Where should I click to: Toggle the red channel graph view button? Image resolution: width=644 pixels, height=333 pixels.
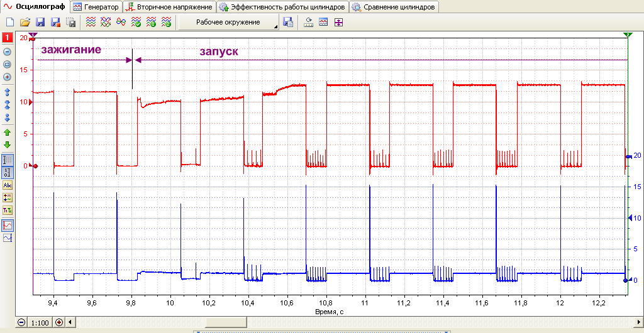(8, 225)
